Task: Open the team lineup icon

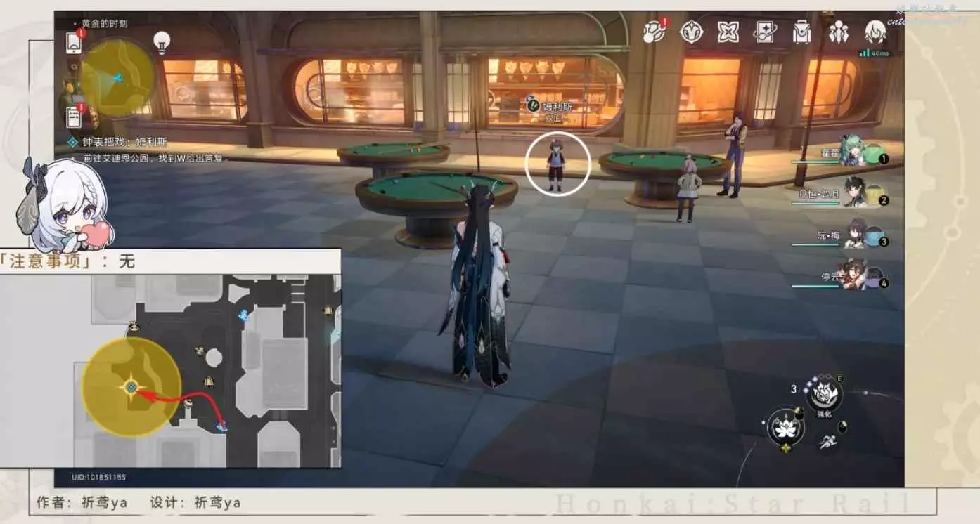Action: (x=838, y=32)
